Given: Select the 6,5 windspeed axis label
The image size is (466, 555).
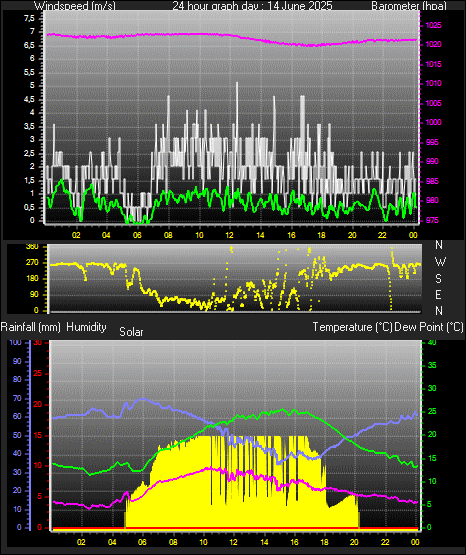Looking at the screenshot, I should tap(29, 45).
